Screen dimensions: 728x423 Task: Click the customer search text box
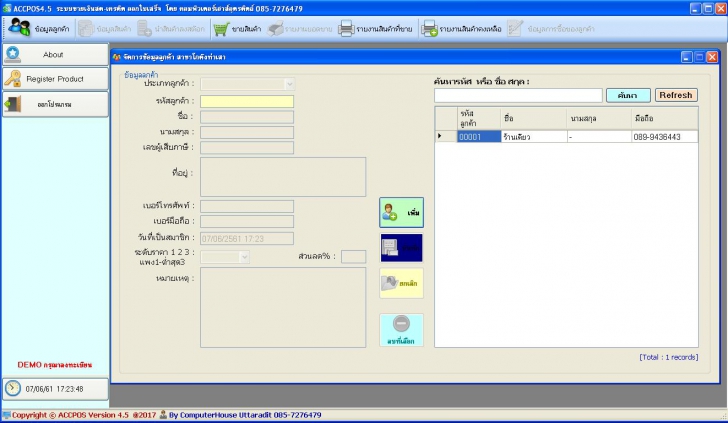pos(518,95)
